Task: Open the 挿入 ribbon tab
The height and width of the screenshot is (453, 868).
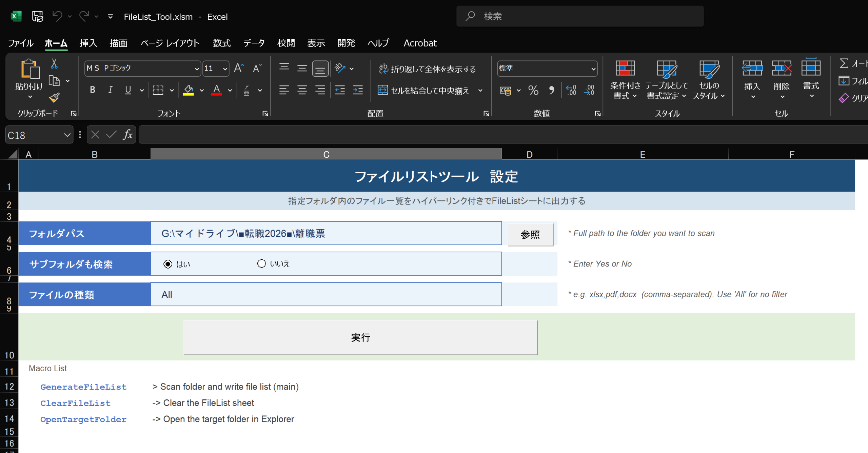Action: click(x=88, y=43)
